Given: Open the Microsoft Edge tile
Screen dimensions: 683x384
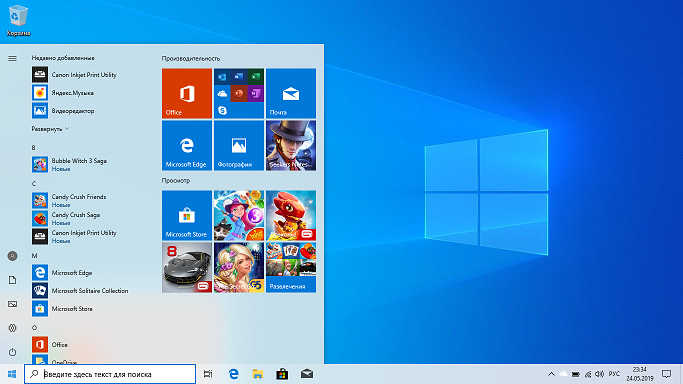Looking at the screenshot, I should 187,145.
